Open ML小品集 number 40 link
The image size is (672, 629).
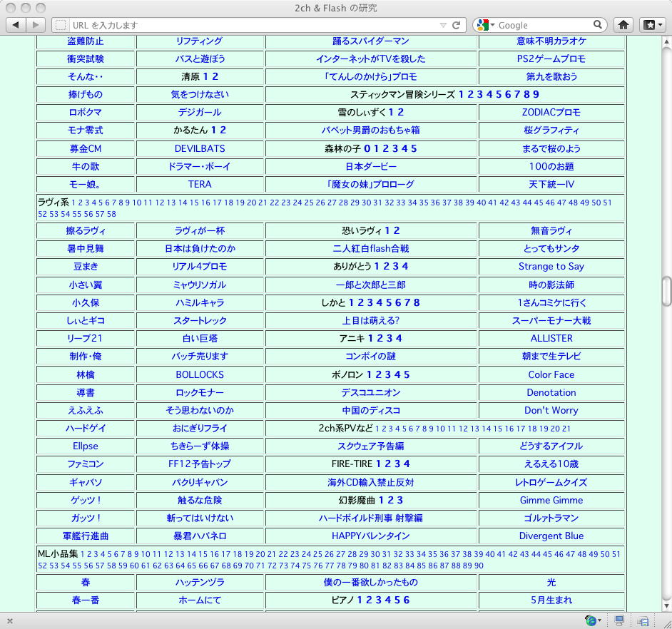[x=490, y=554]
